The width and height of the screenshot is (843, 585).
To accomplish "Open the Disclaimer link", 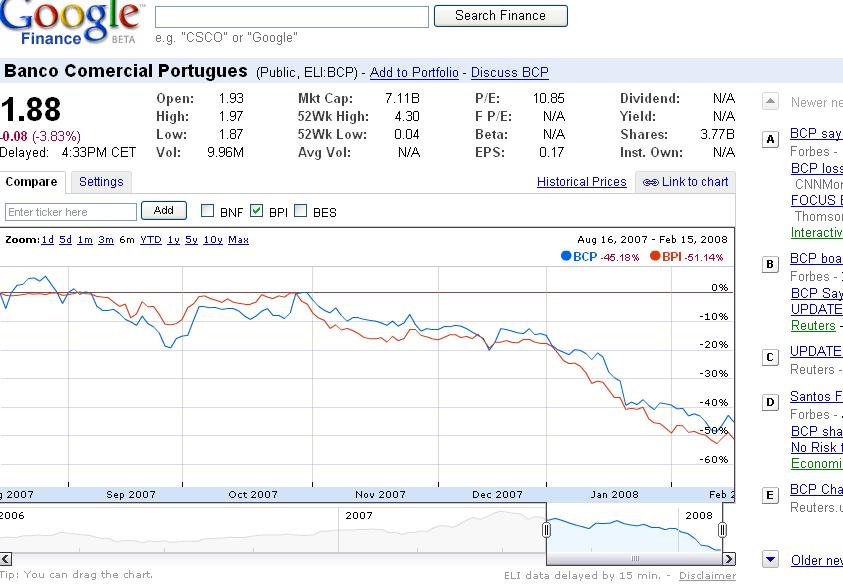I will pos(708,575).
